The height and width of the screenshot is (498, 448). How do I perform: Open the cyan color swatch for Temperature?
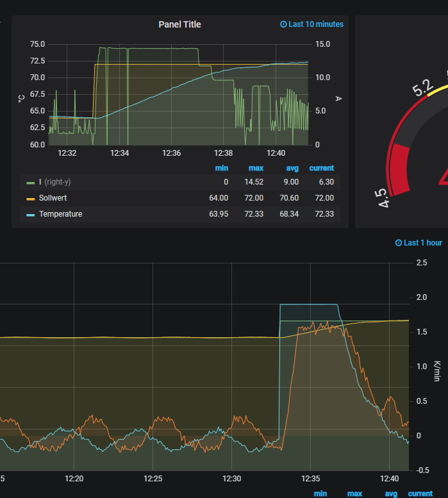coord(31,215)
